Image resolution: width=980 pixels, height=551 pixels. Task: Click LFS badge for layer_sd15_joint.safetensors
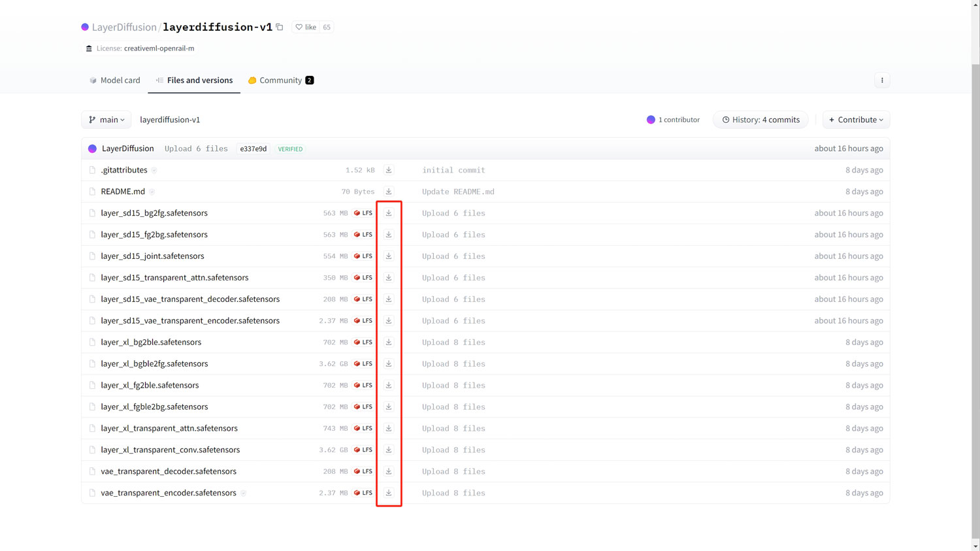pos(363,256)
